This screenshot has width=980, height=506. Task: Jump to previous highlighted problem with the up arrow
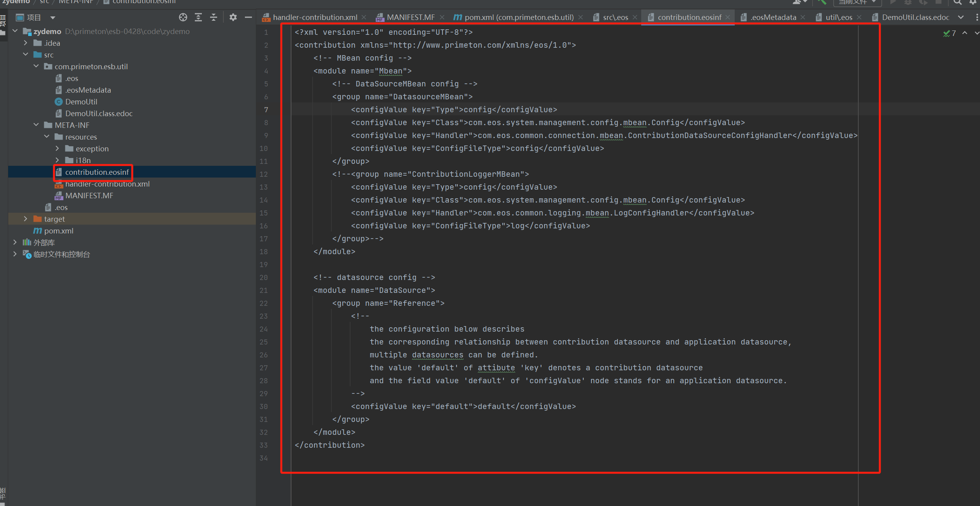pos(965,33)
